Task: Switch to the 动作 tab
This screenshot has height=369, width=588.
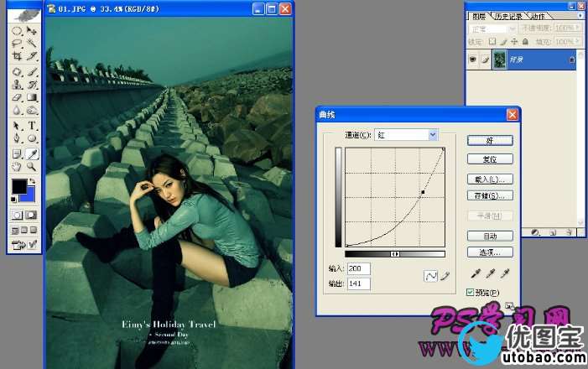Action: click(538, 16)
